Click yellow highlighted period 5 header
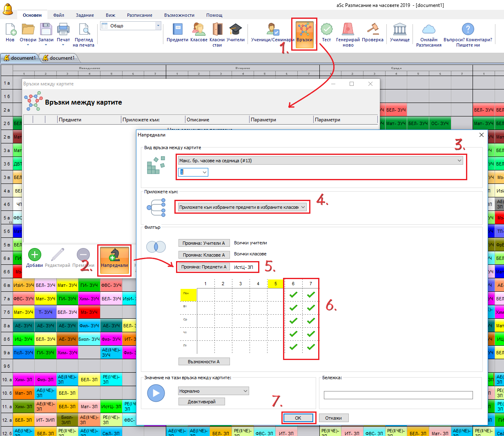 (276, 284)
